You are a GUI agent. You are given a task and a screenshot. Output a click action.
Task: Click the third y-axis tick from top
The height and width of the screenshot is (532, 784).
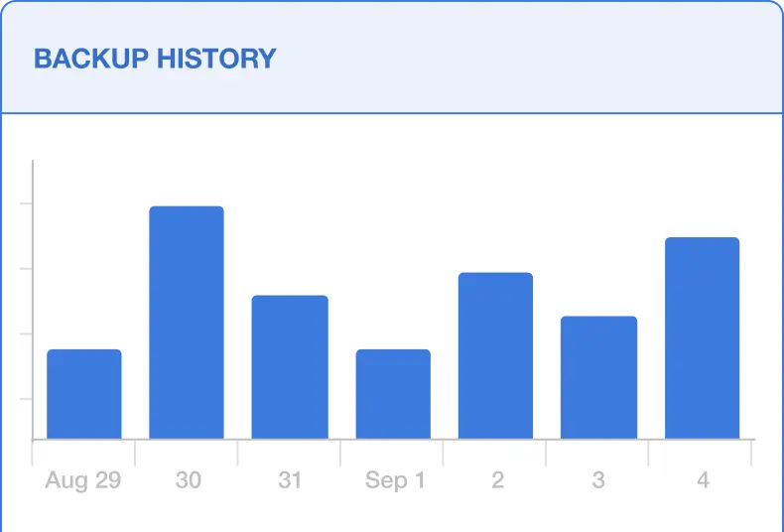27,334
